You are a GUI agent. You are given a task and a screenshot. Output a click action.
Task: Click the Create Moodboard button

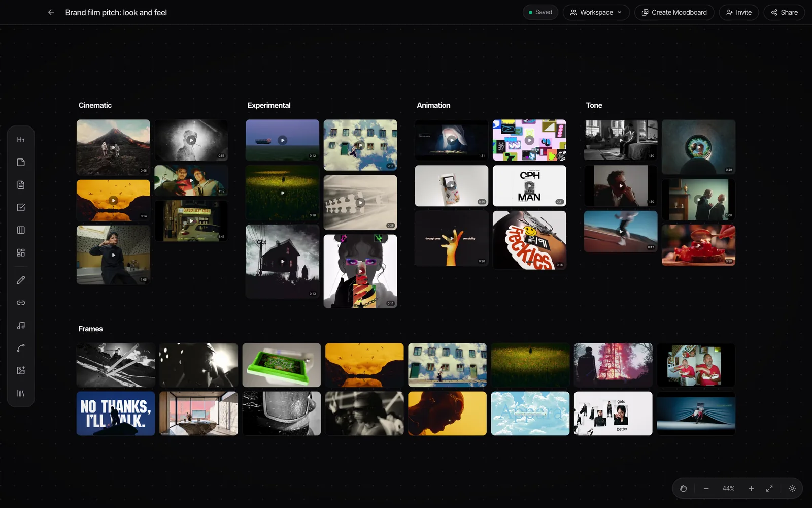(674, 12)
